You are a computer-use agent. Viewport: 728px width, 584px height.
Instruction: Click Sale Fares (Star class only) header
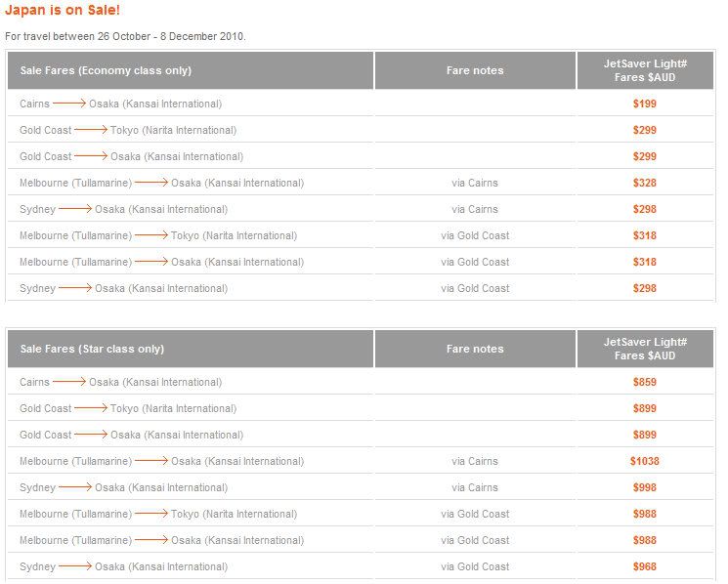(92, 349)
